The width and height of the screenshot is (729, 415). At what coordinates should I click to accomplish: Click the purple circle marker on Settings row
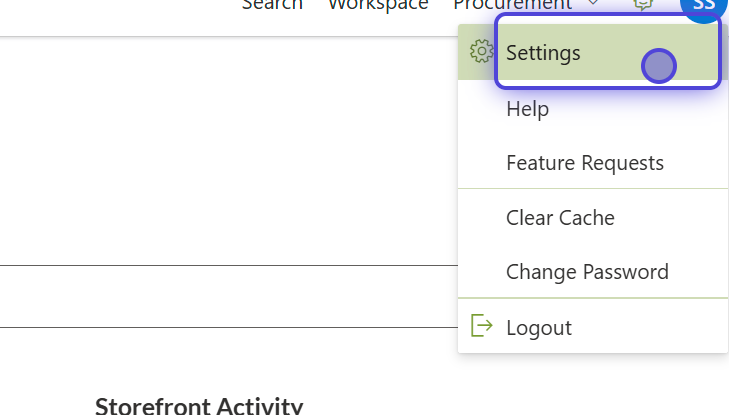pyautogui.click(x=659, y=66)
